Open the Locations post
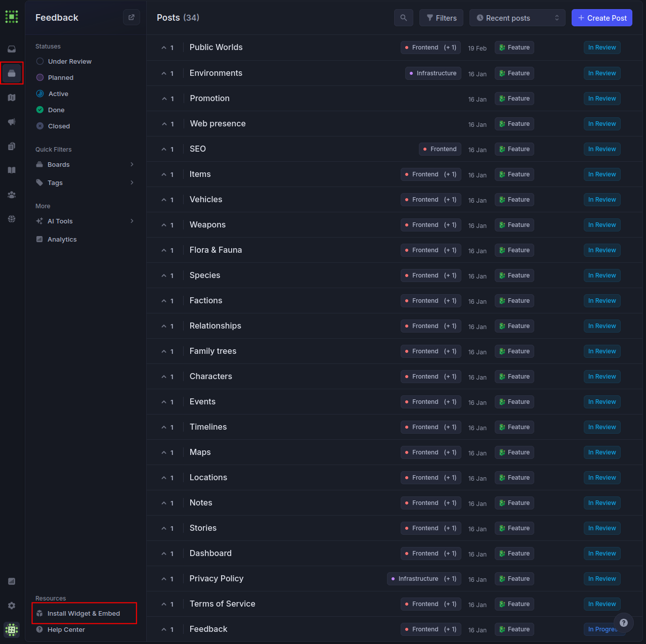 point(208,477)
